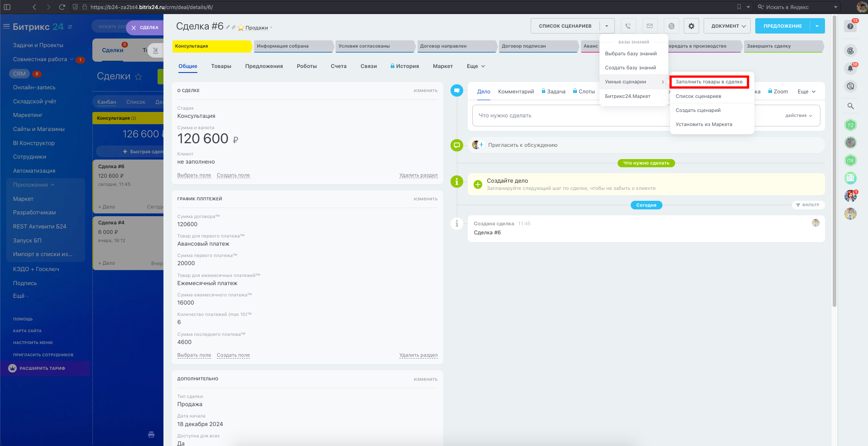Expand the Еще menu next to Zoom
This screenshot has height=446, width=868.
(806, 92)
